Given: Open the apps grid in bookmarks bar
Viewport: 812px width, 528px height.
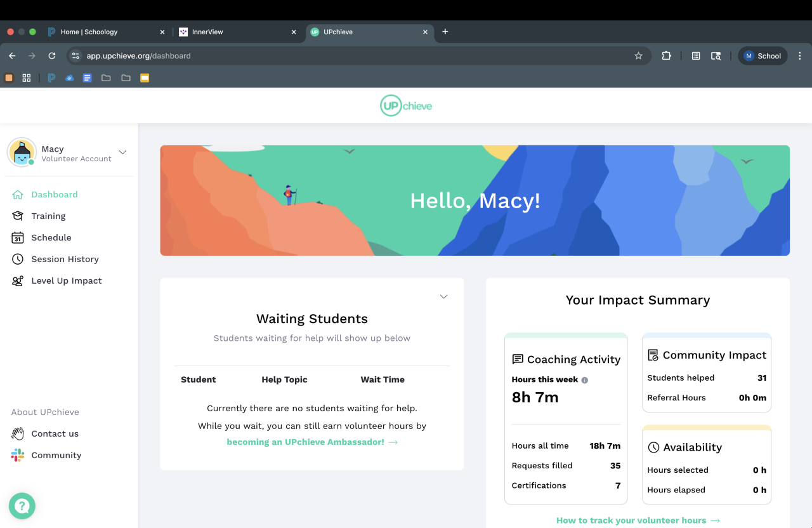Looking at the screenshot, I should pyautogui.click(x=27, y=78).
